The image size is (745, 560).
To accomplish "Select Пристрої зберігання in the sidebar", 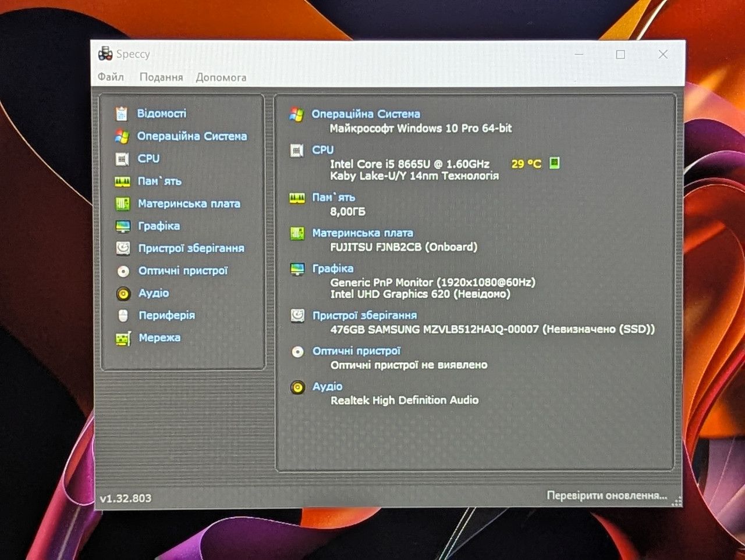I will click(191, 248).
